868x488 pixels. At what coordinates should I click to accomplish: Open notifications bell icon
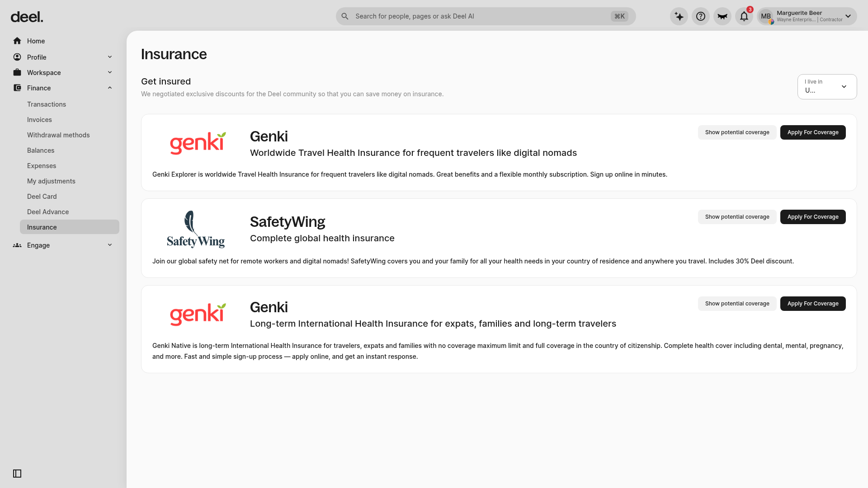744,16
